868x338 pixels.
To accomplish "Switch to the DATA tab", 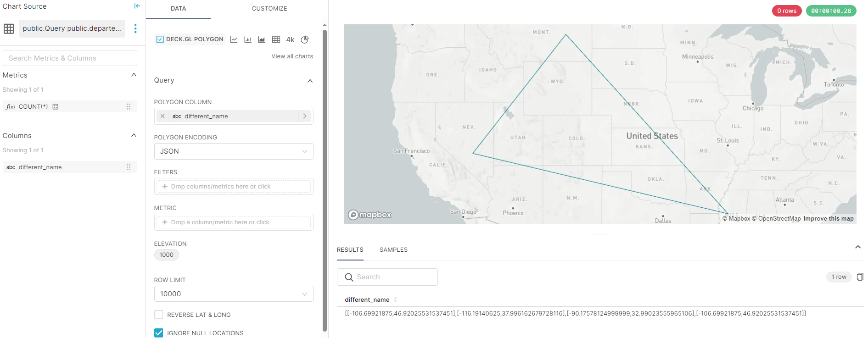I will [178, 9].
